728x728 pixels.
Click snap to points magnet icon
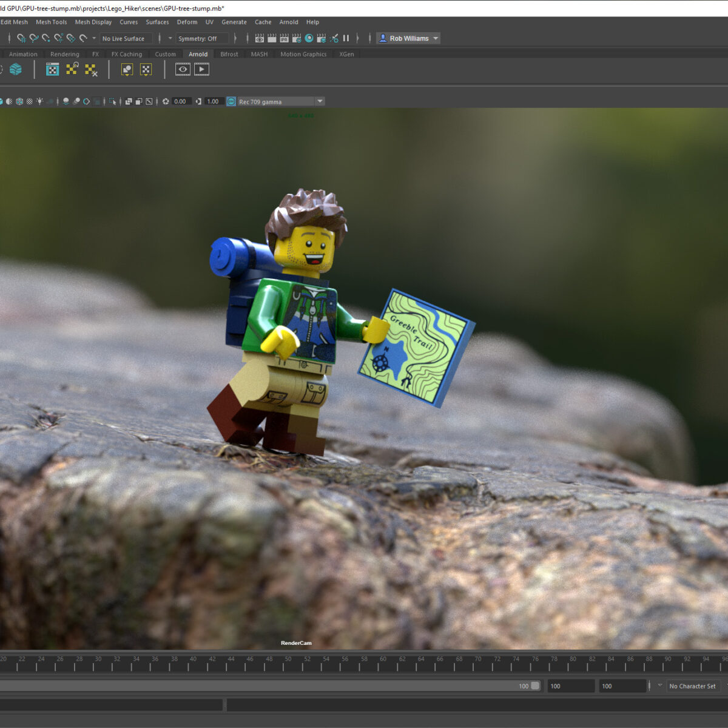coord(46,38)
